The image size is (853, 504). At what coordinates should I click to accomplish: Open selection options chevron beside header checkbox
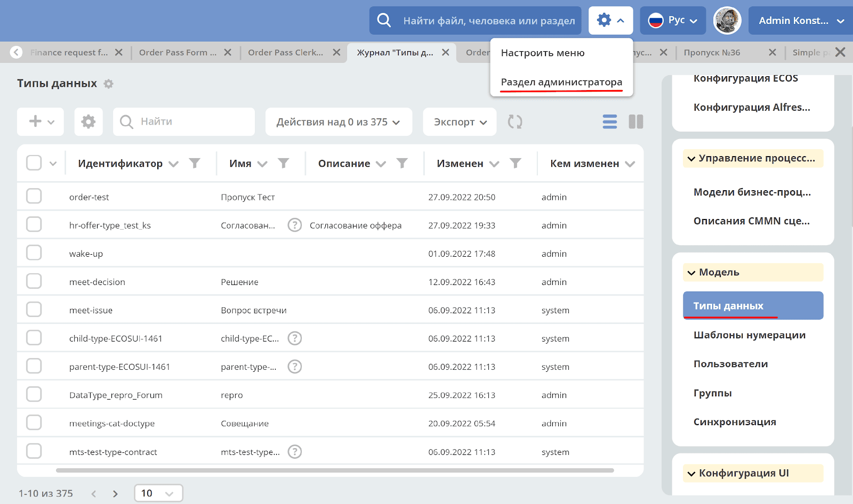coord(53,164)
